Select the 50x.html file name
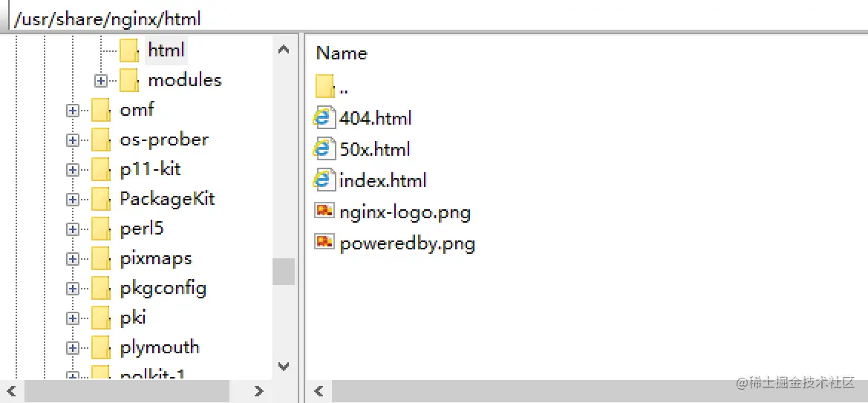868x403 pixels. tap(375, 149)
